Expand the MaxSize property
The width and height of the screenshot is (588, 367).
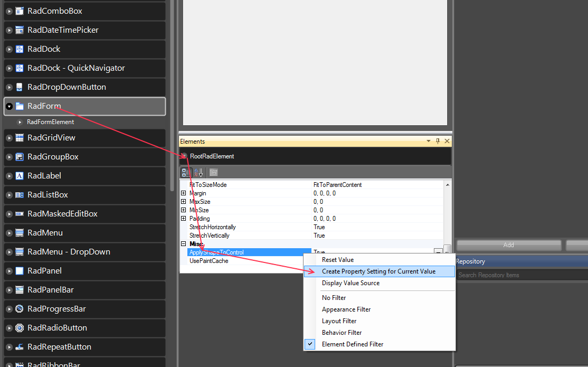[x=183, y=202]
